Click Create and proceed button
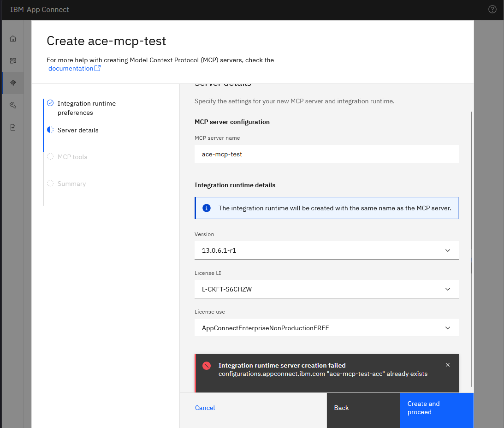Viewport: 504px width, 428px height. [437, 410]
